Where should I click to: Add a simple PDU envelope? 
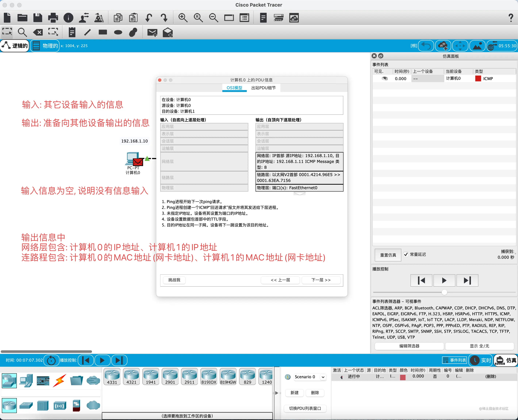pyautogui.click(x=152, y=32)
